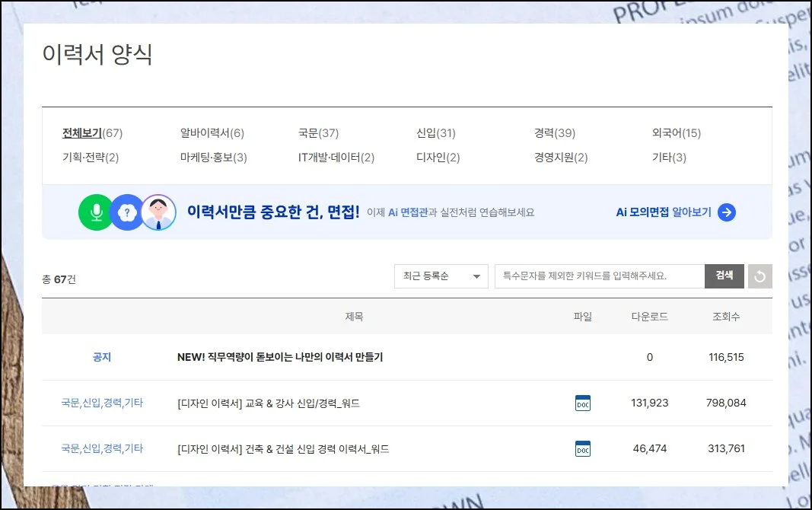Open the 최근 등록순 sort dropdown
The width and height of the screenshot is (812, 510).
point(441,276)
